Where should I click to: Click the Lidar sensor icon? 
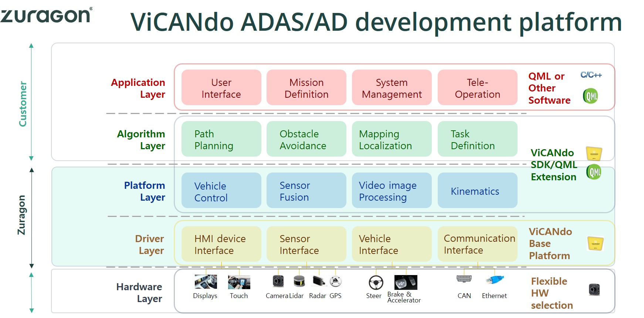coord(299,281)
